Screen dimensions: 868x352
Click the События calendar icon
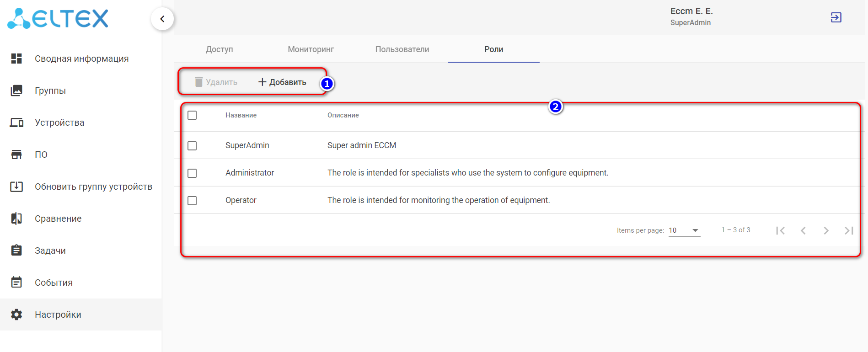[16, 283]
